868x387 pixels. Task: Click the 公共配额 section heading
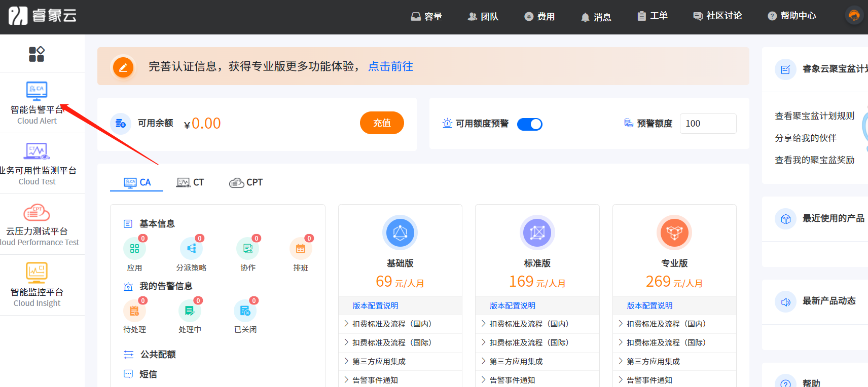point(158,355)
